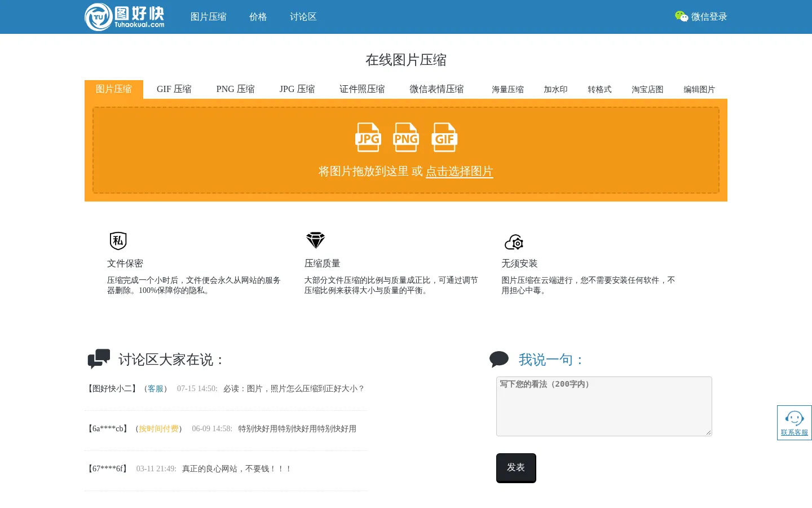Click the JPG file type icon
812x508 pixels.
[368, 137]
